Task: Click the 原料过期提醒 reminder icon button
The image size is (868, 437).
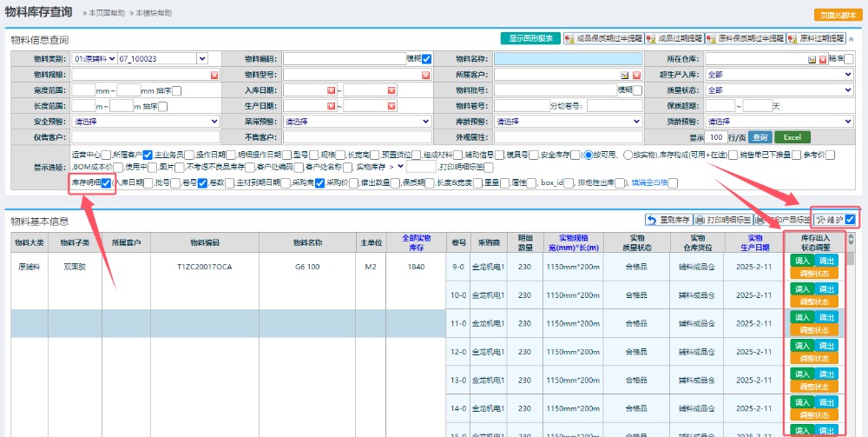Action: [817, 39]
